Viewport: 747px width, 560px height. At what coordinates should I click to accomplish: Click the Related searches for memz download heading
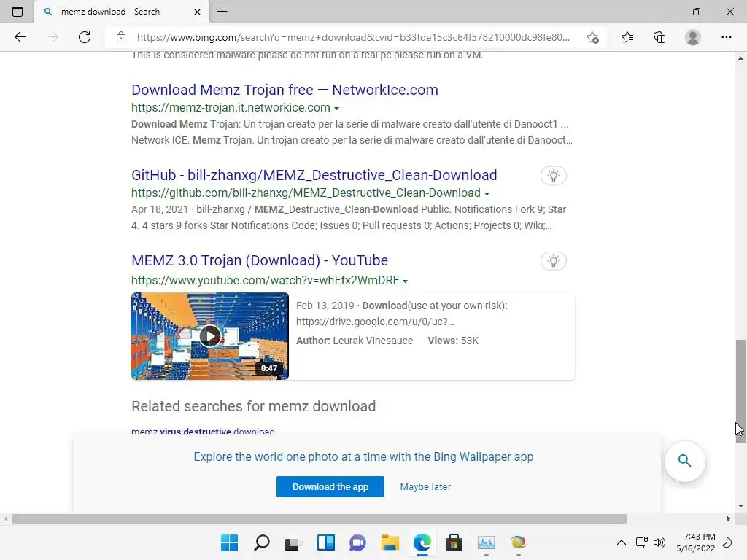[x=253, y=406]
